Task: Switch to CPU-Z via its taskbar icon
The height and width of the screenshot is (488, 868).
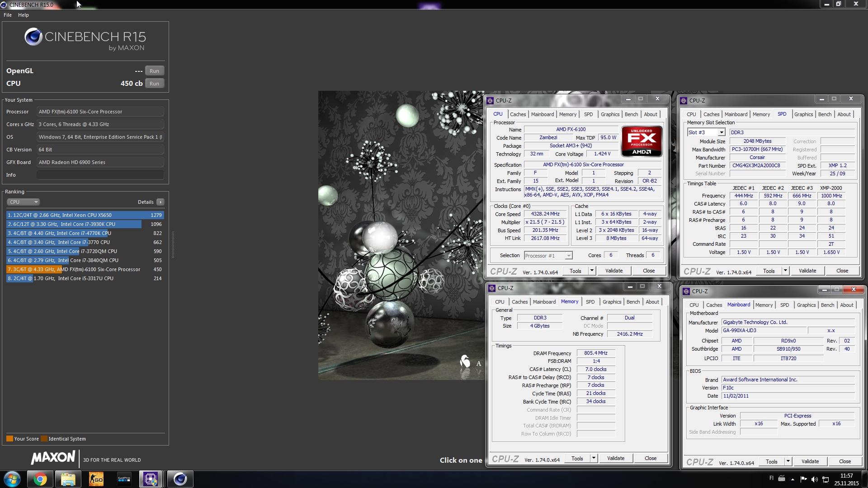Action: coord(151,479)
